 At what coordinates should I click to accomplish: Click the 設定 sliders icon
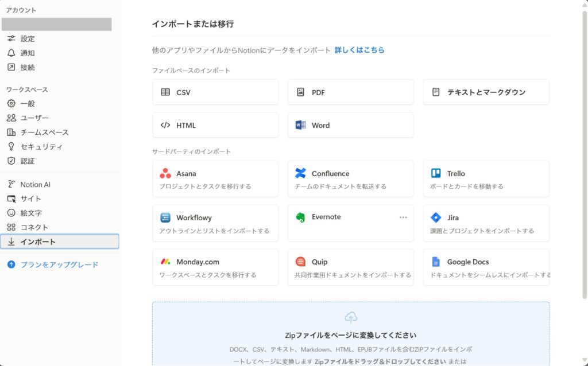(x=11, y=38)
